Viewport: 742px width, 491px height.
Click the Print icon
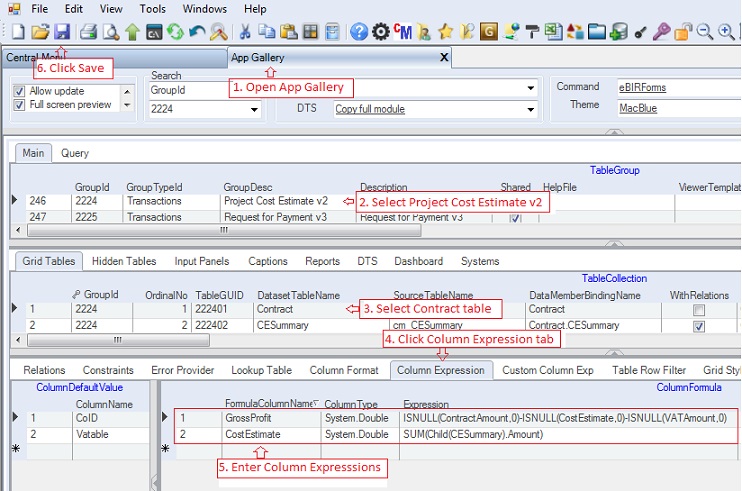88,32
